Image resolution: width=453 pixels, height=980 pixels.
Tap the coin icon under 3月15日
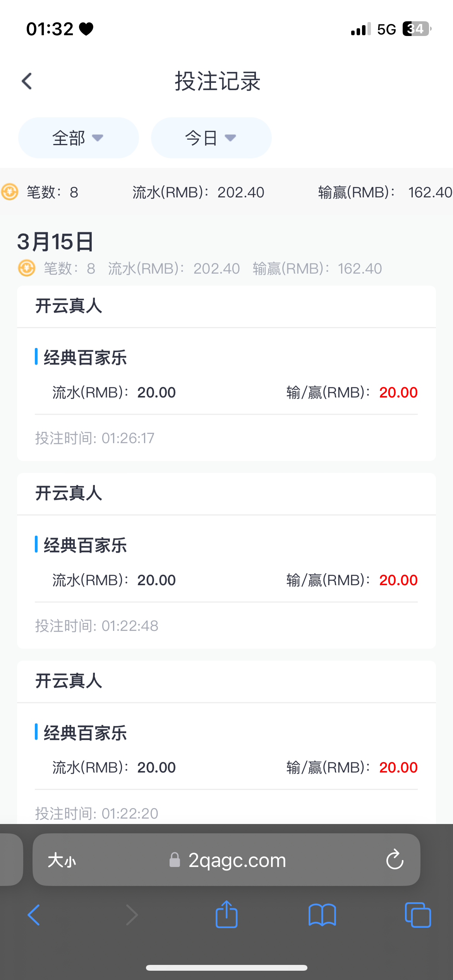pos(27,268)
